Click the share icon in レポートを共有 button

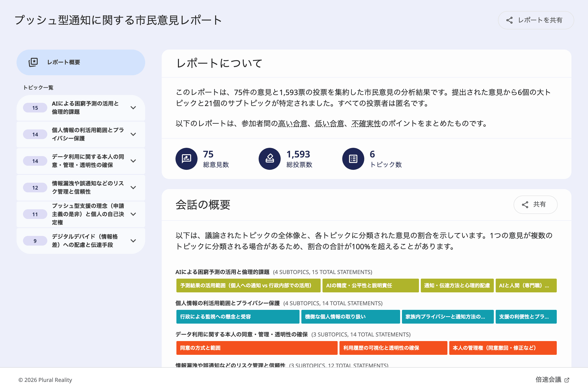point(509,20)
